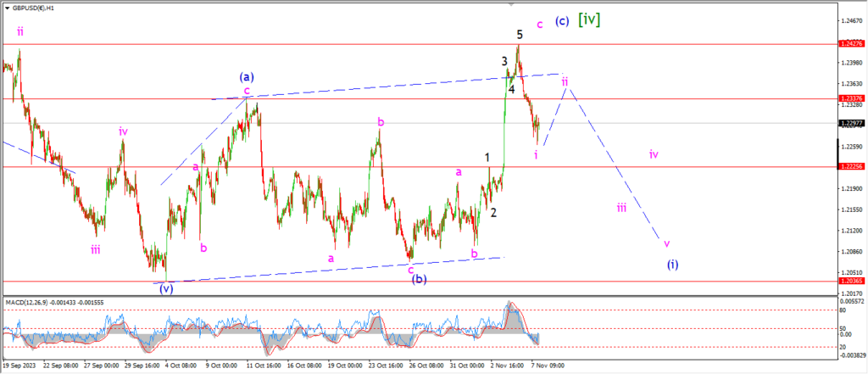The height and width of the screenshot is (374, 868).
Task: Select the blue (i) wave label
Action: (x=672, y=265)
